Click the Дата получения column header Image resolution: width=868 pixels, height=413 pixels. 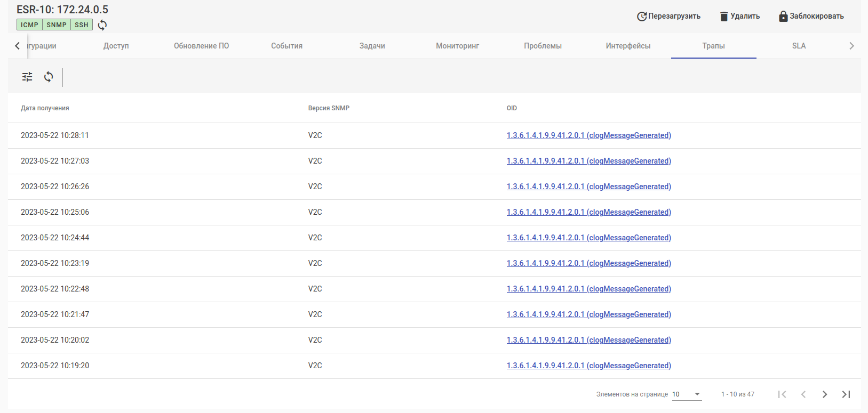coord(45,108)
